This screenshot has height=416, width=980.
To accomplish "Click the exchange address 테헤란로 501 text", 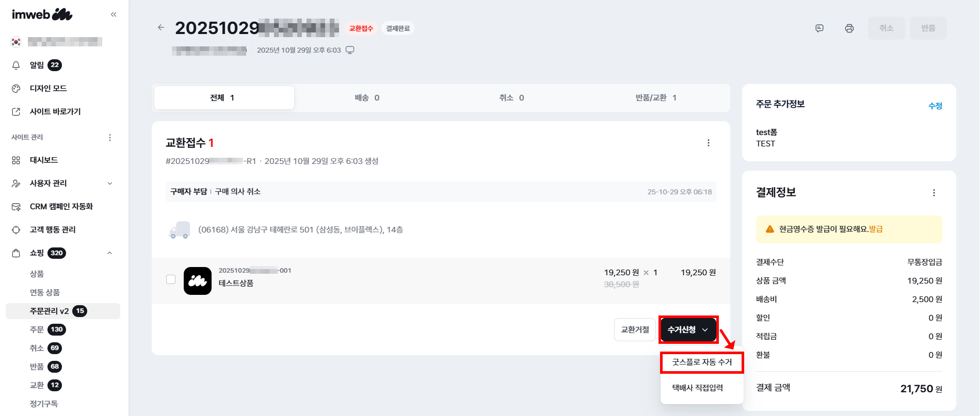I will (301, 230).
